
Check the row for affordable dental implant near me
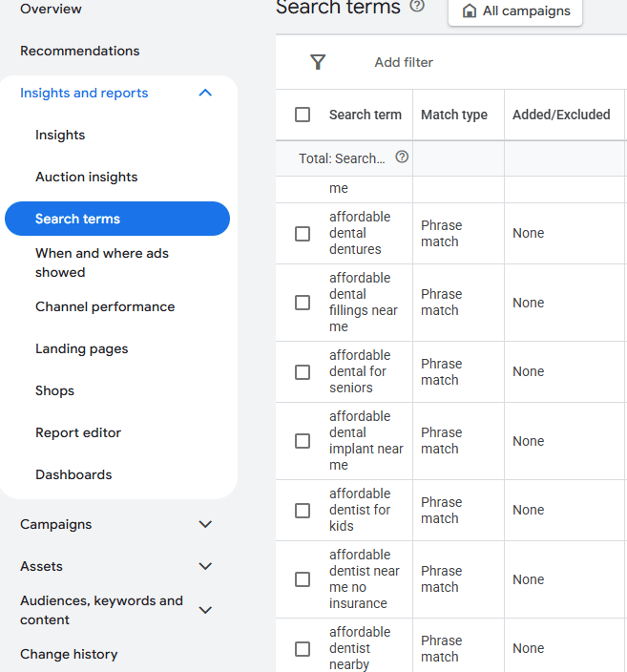click(303, 441)
